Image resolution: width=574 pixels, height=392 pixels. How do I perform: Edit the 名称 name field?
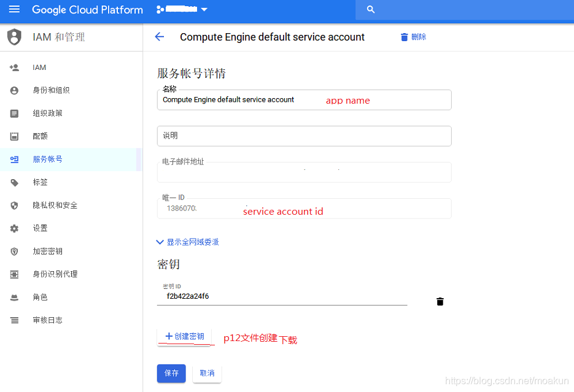[304, 100]
